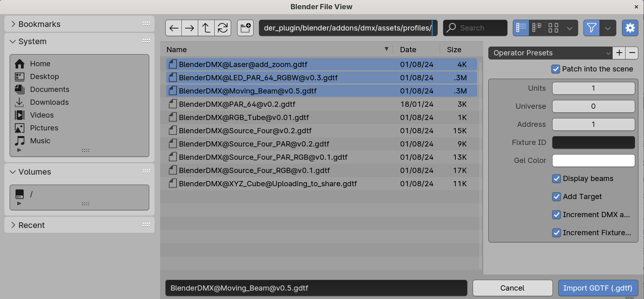Click the Fixture ID text field
644x299 pixels.
pyautogui.click(x=593, y=142)
